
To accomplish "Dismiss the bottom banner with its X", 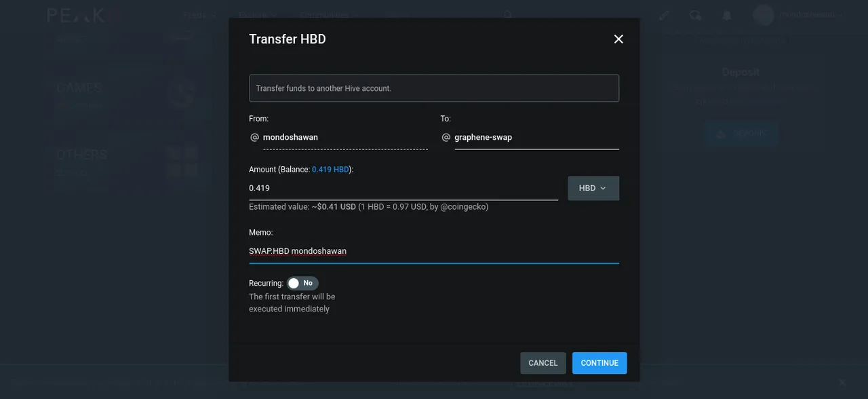I will (x=842, y=383).
